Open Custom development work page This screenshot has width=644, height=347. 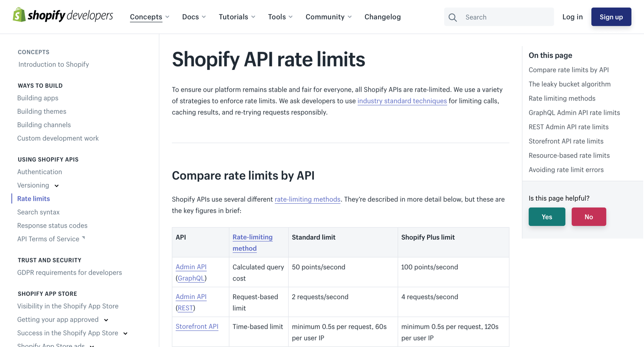pyautogui.click(x=58, y=138)
